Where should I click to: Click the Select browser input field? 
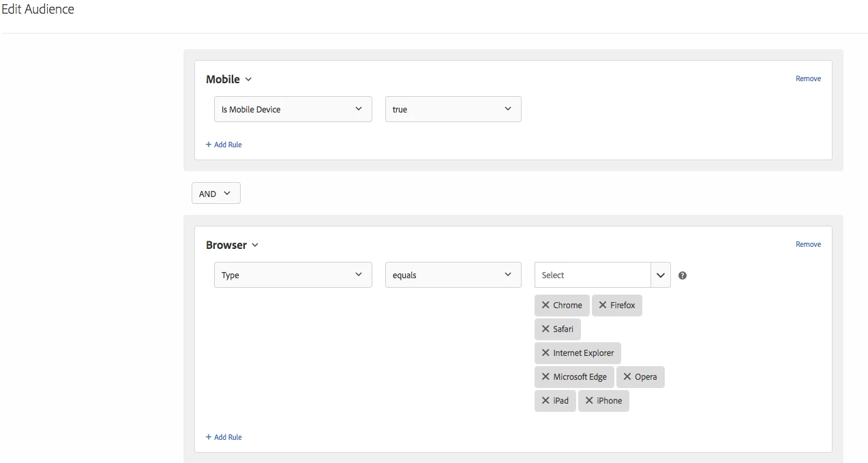pos(593,275)
